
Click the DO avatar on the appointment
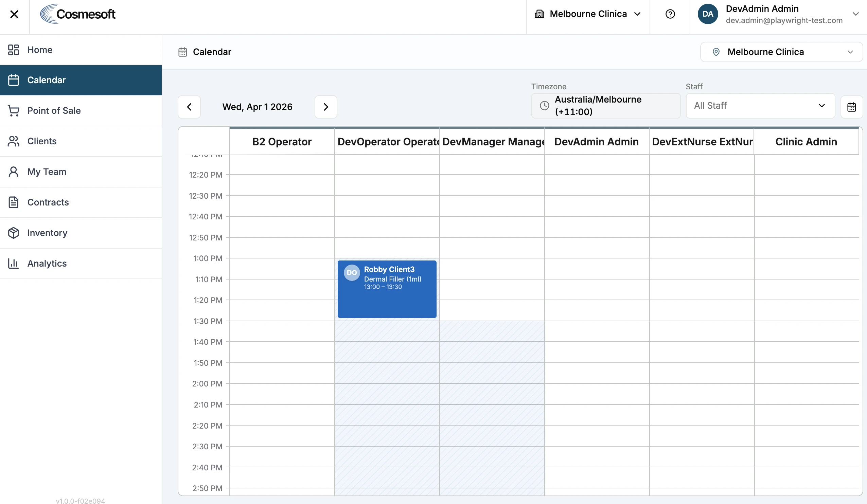(352, 273)
